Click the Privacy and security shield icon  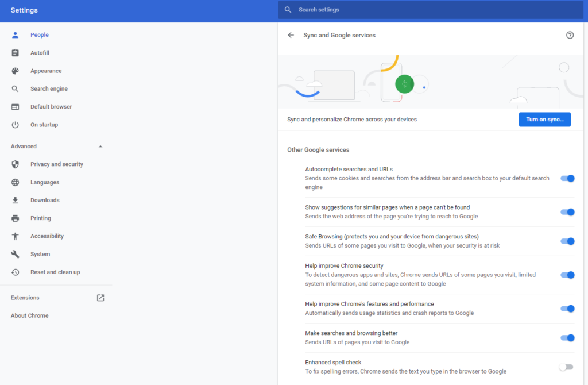click(x=15, y=164)
